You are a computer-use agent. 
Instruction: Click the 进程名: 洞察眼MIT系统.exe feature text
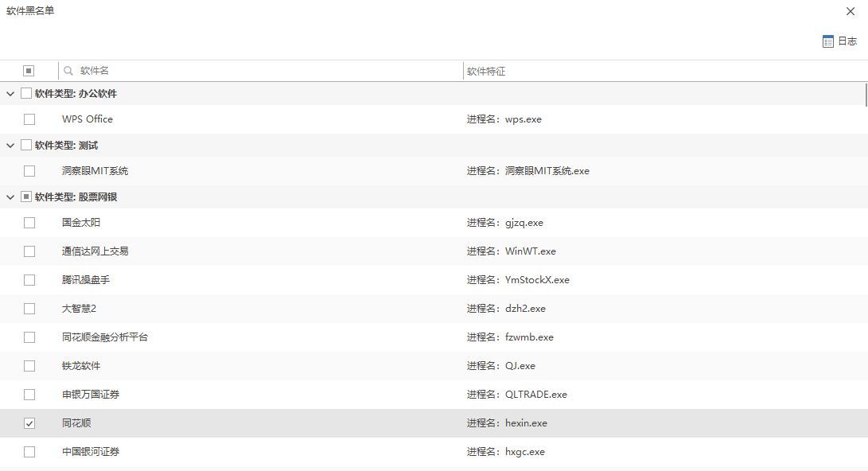(528, 171)
